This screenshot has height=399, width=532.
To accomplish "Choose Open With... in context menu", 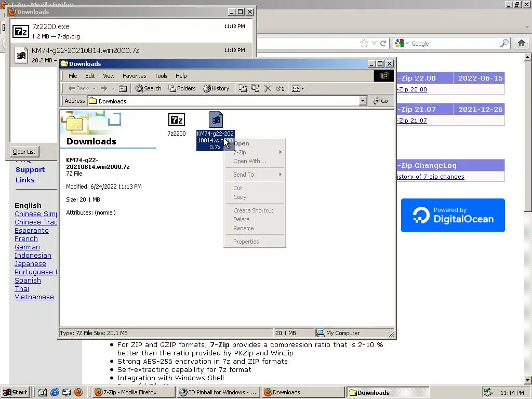I will point(255,161).
